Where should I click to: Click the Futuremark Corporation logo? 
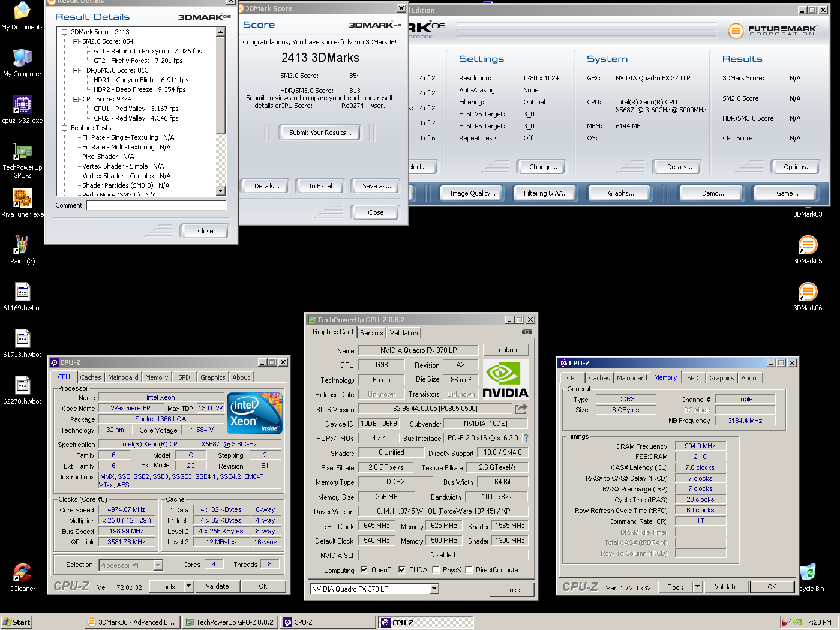[772, 30]
